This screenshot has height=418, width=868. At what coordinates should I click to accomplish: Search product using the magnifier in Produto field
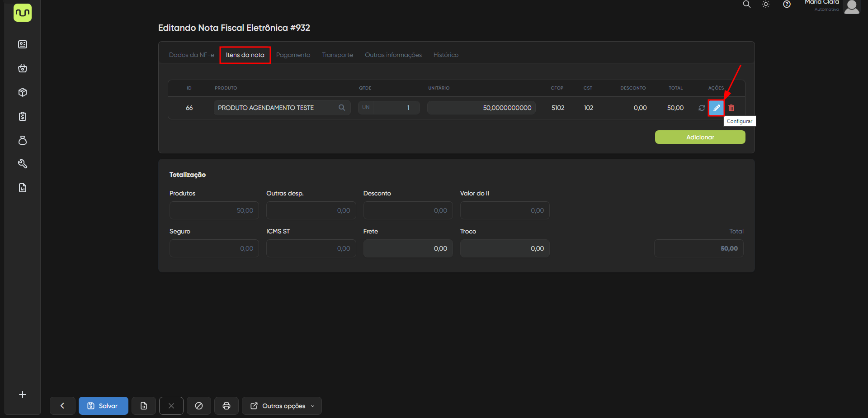click(x=342, y=108)
